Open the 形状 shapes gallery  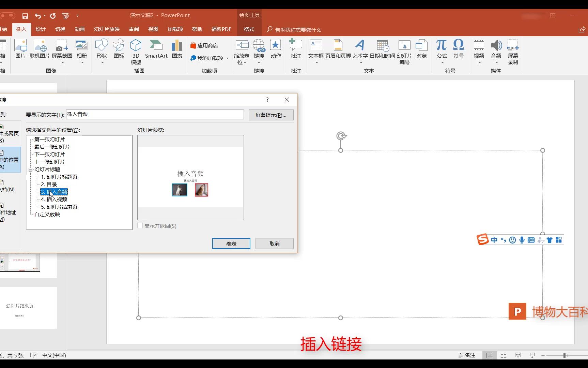click(x=102, y=51)
